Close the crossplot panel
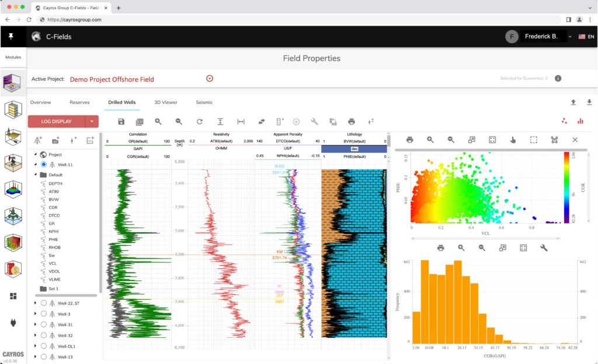This screenshot has height=364, width=598. point(575,140)
